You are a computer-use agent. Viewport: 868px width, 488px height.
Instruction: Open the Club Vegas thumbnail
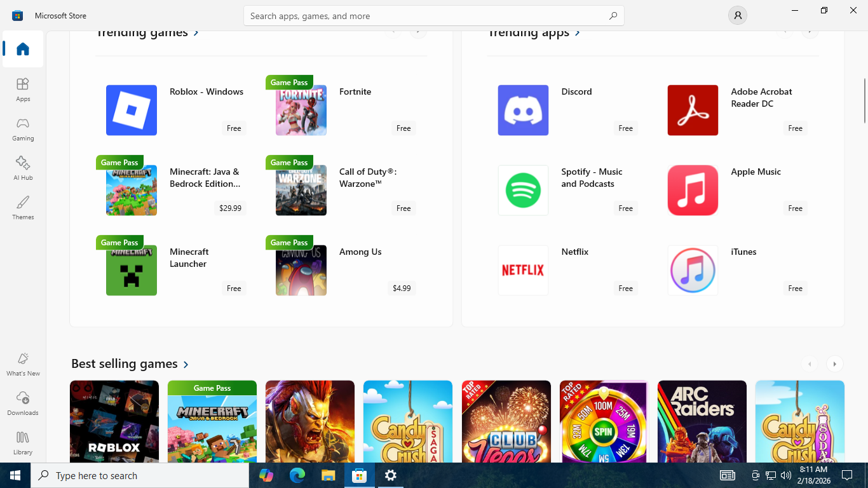tap(506, 421)
